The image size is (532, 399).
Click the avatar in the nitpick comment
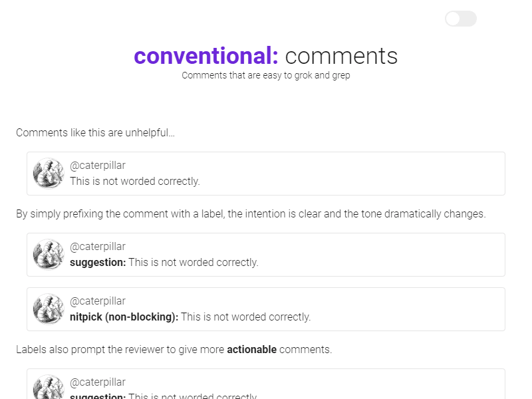[x=49, y=309]
